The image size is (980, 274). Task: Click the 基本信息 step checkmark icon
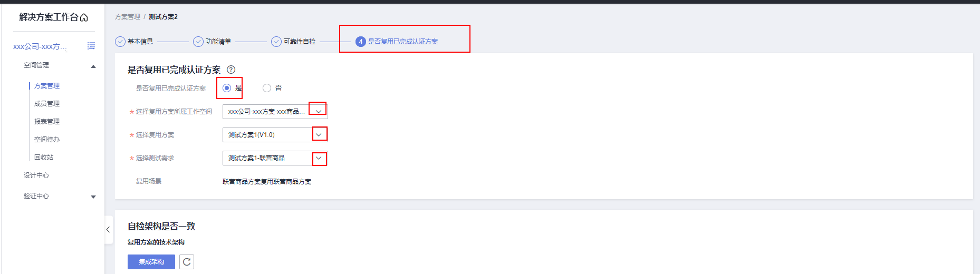[120, 42]
